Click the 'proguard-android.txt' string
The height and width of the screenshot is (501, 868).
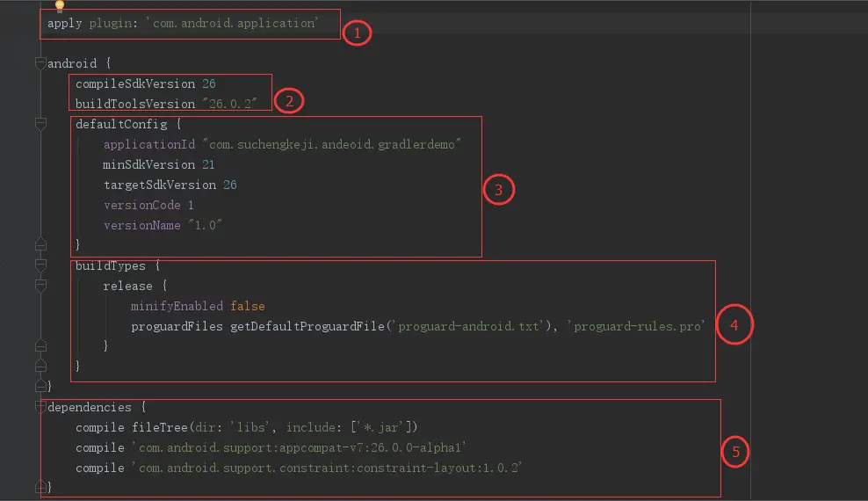pos(468,327)
